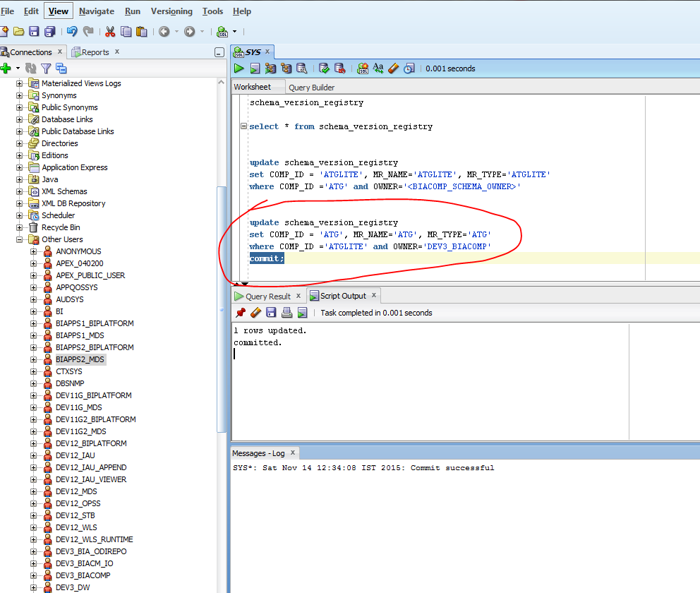Click the New file toolbar icon
700x593 pixels.
(x=4, y=31)
